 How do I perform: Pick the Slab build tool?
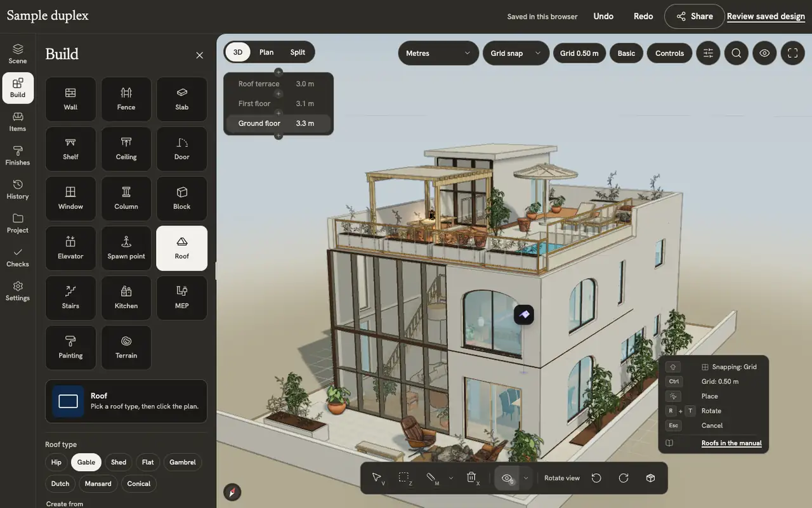(182, 99)
